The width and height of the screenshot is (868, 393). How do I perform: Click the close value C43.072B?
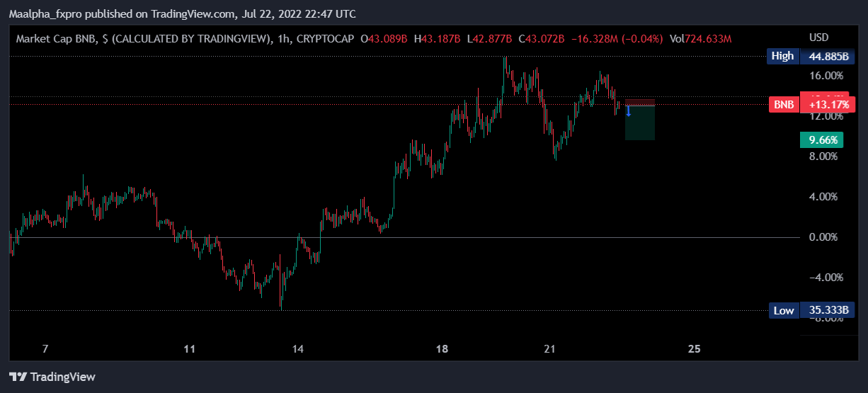tap(542, 38)
